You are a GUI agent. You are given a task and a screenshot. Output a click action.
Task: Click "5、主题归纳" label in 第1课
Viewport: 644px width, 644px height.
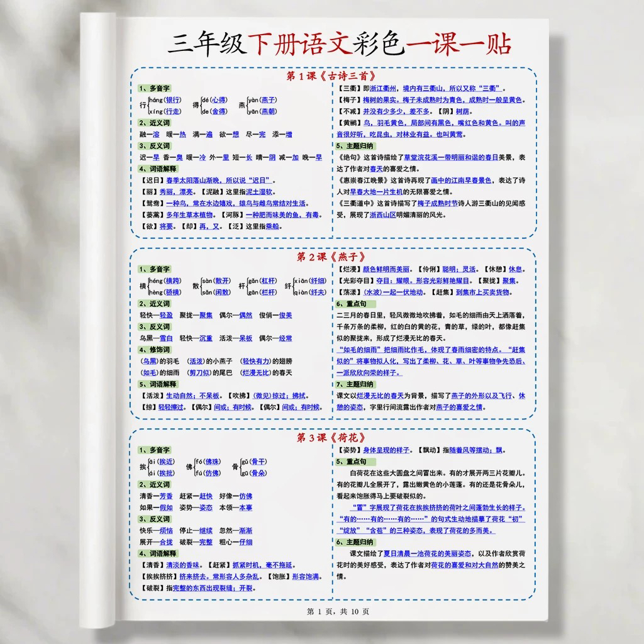355,146
